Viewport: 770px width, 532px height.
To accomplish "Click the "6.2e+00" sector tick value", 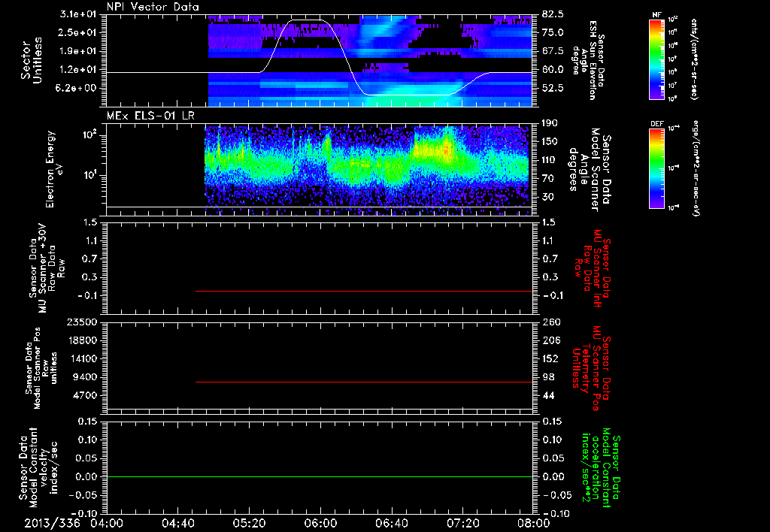I will (77, 89).
